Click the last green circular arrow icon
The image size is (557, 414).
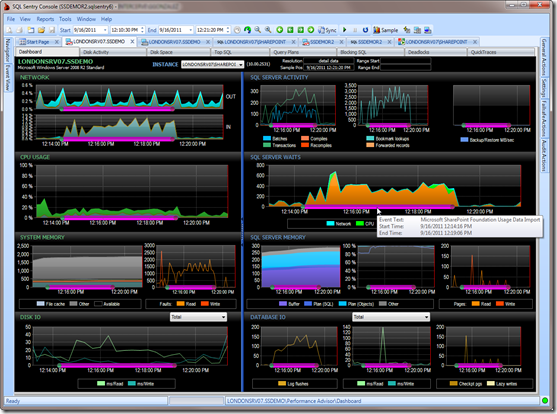pyautogui.click(x=311, y=30)
